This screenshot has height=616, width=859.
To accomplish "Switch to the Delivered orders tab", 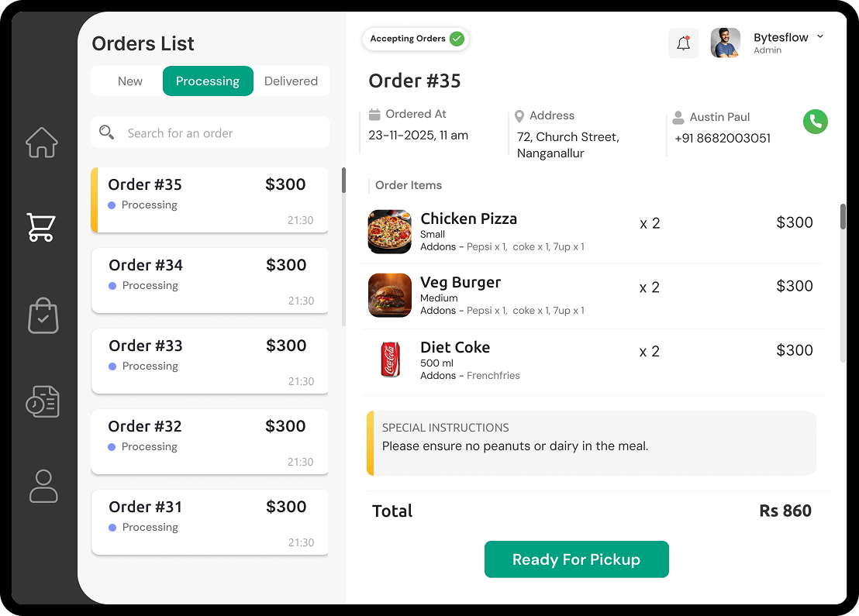I will pos(291,81).
